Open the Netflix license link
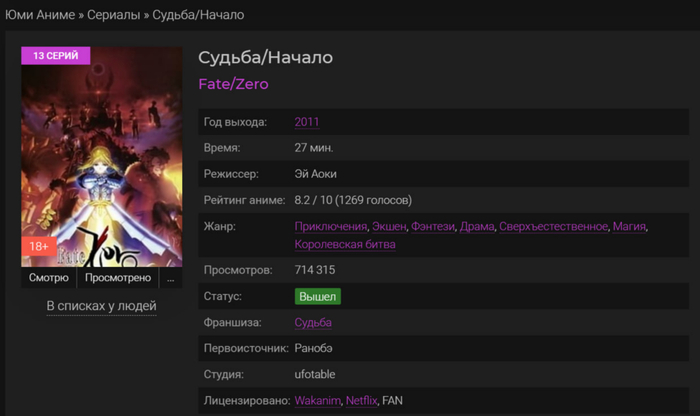 (361, 400)
